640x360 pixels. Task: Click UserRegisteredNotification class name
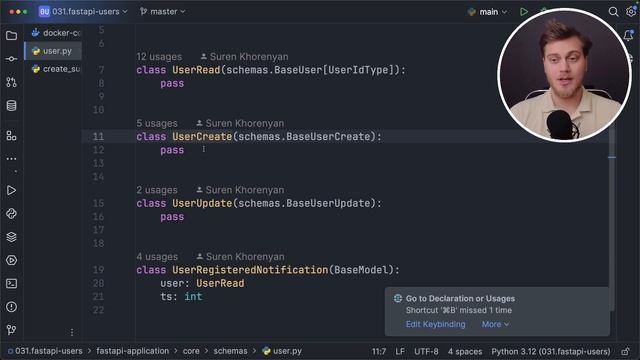[250, 270]
